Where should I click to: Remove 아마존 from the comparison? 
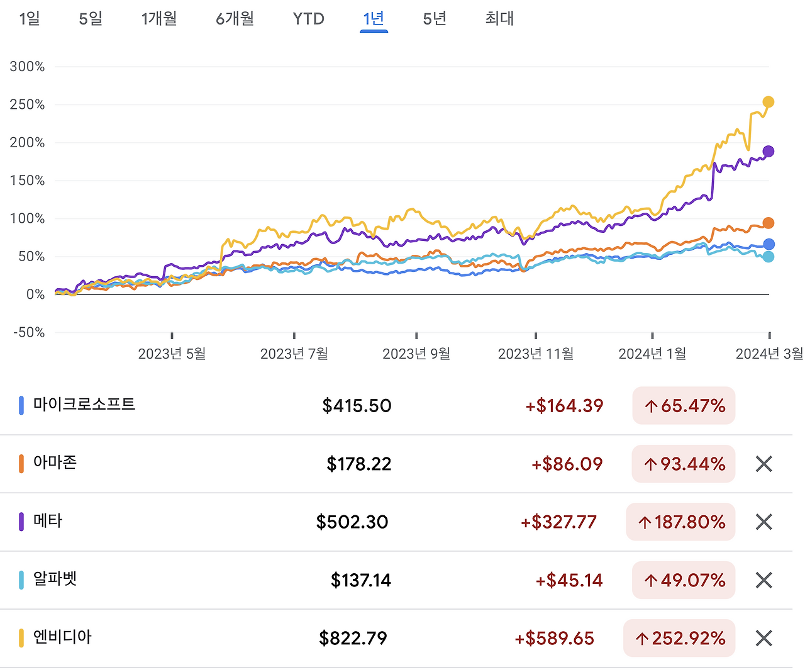pos(763,464)
